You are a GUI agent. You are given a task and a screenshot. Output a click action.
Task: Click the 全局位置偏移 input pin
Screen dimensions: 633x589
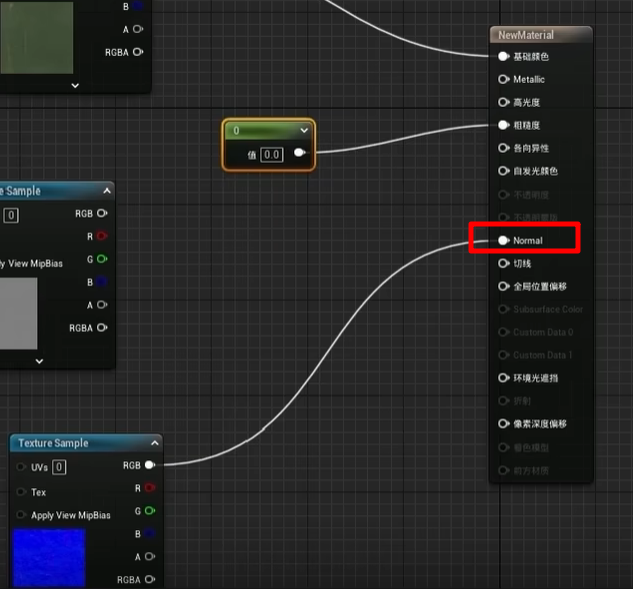coord(503,287)
